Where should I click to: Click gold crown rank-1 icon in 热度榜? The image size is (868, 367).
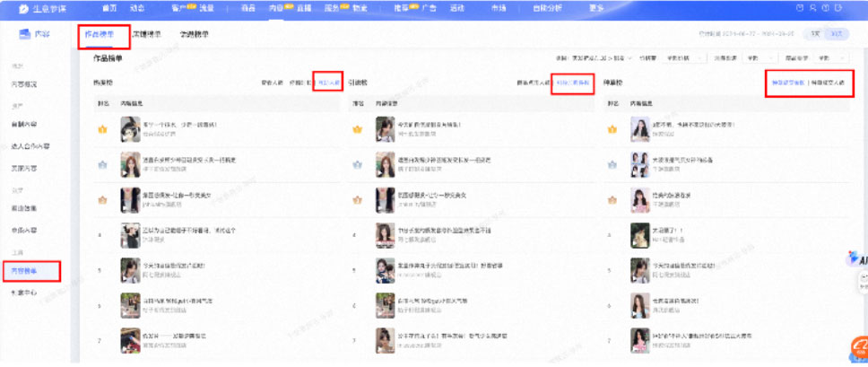102,129
